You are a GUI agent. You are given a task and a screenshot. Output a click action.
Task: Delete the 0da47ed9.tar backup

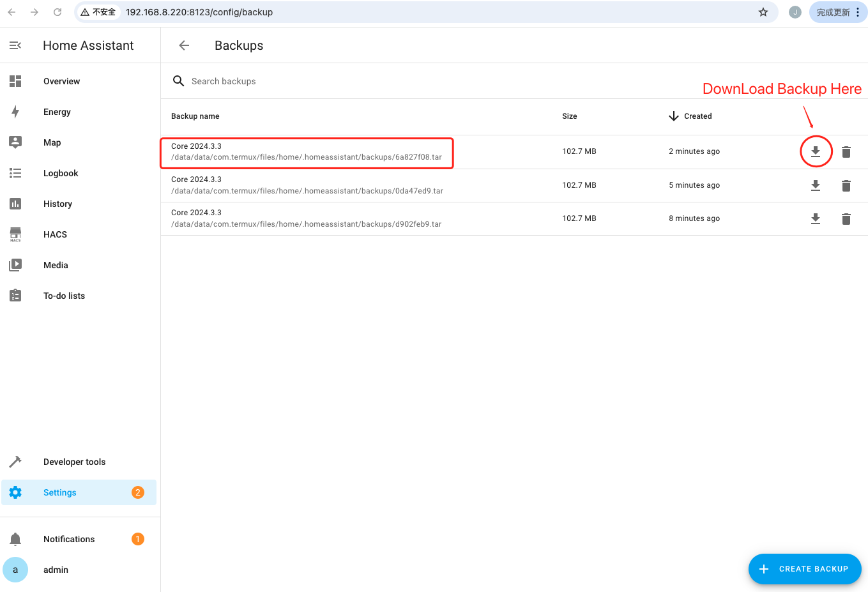pyautogui.click(x=846, y=186)
